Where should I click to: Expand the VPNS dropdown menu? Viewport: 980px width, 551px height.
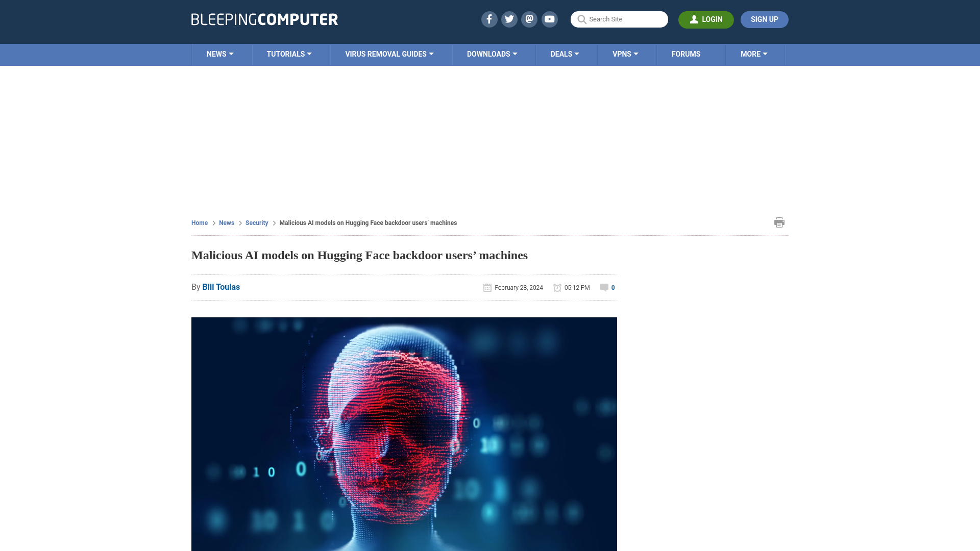point(625,54)
